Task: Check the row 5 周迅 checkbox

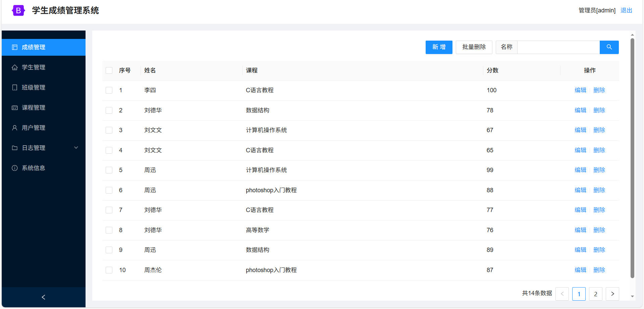Action: click(109, 170)
